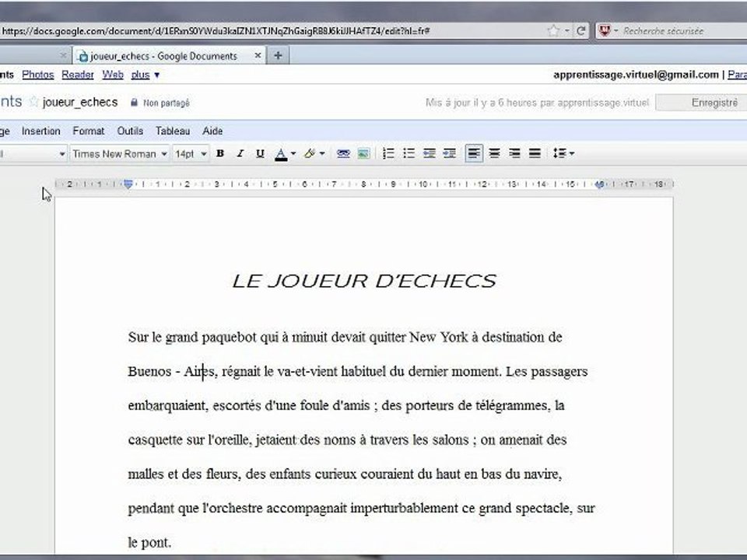The image size is (747, 560).
Task: Click the browser address bar URL
Action: (x=216, y=31)
